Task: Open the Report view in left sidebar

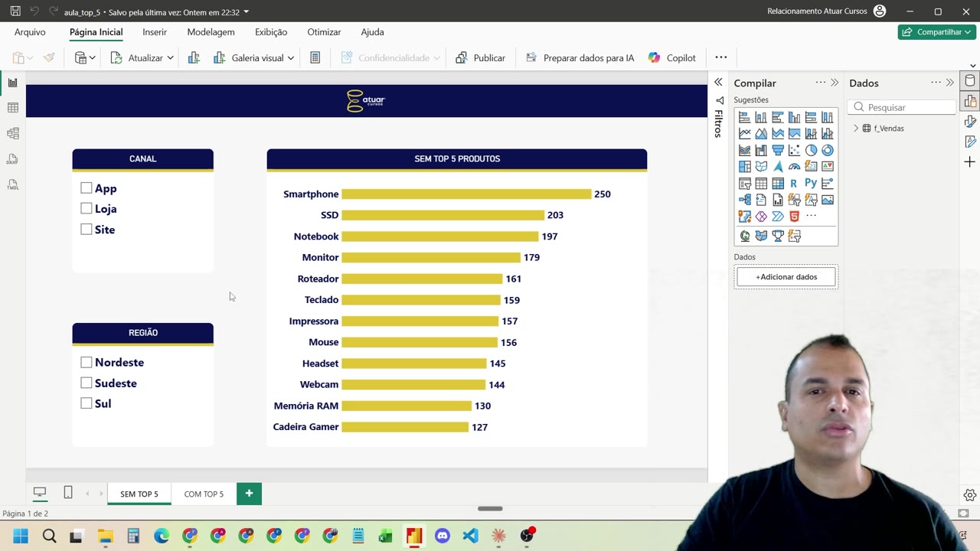Action: click(13, 83)
